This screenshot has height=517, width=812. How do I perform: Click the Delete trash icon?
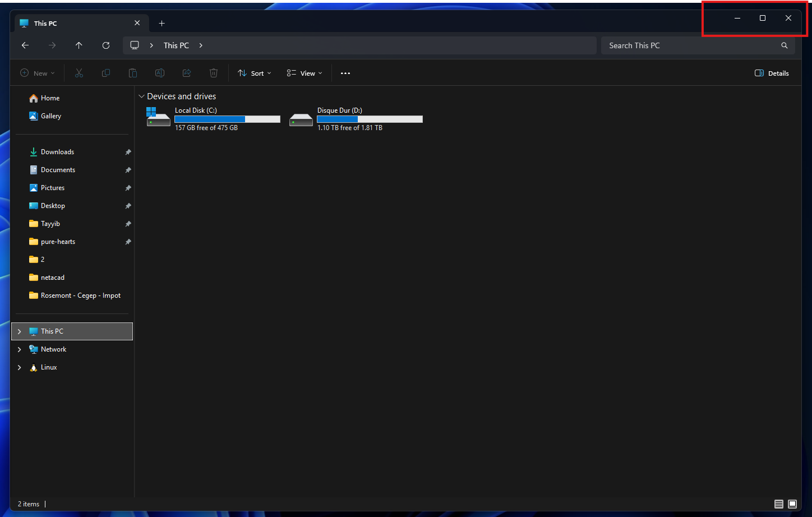[x=214, y=73]
